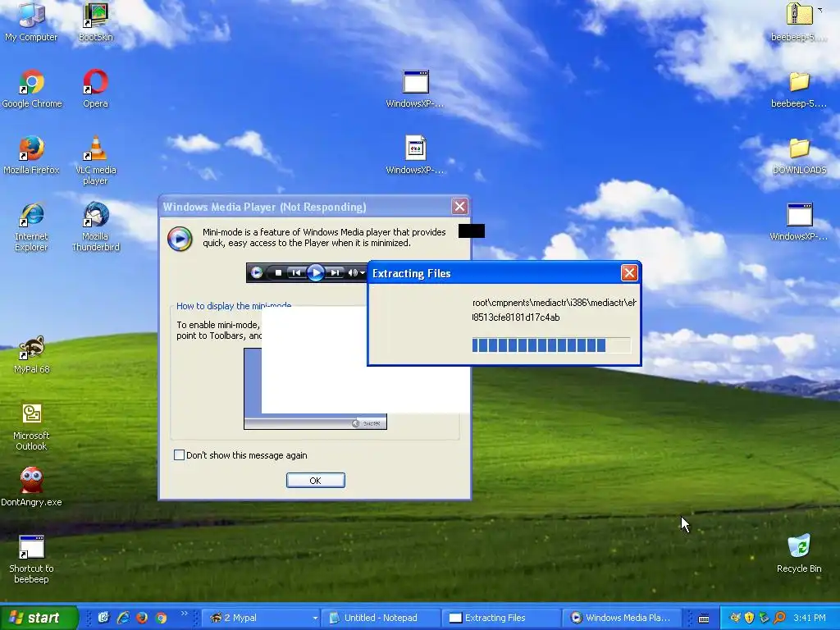
Task: Click the on-screen keyboard icon in the taskbar
Action: (x=704, y=619)
